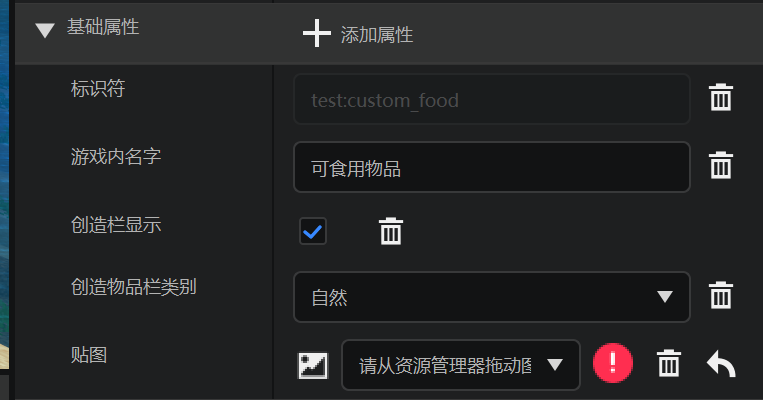Click the 创造栏显示 label

click(x=116, y=225)
